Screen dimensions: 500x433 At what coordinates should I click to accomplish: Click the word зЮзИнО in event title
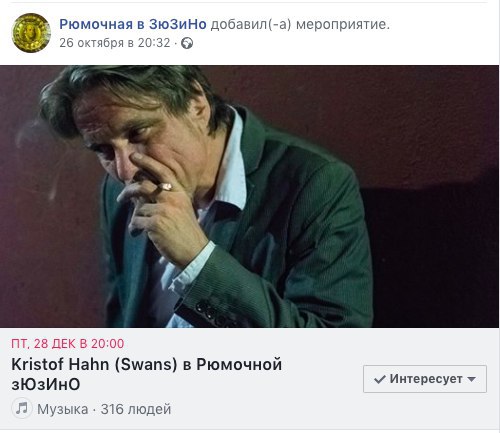46,385
